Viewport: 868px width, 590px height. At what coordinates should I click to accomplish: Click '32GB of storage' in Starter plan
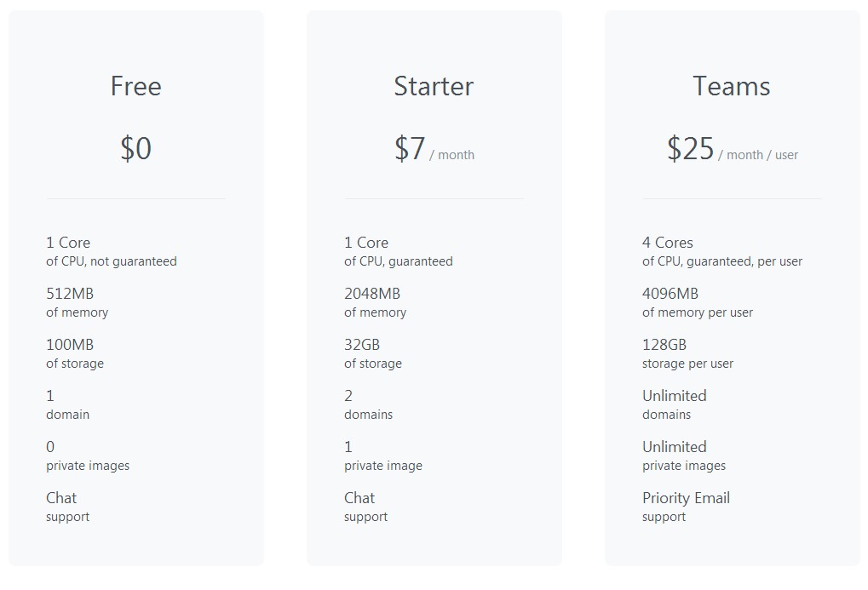(x=372, y=353)
